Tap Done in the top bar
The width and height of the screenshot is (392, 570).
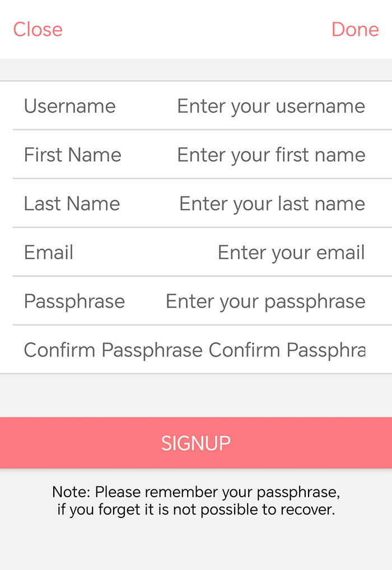click(355, 30)
